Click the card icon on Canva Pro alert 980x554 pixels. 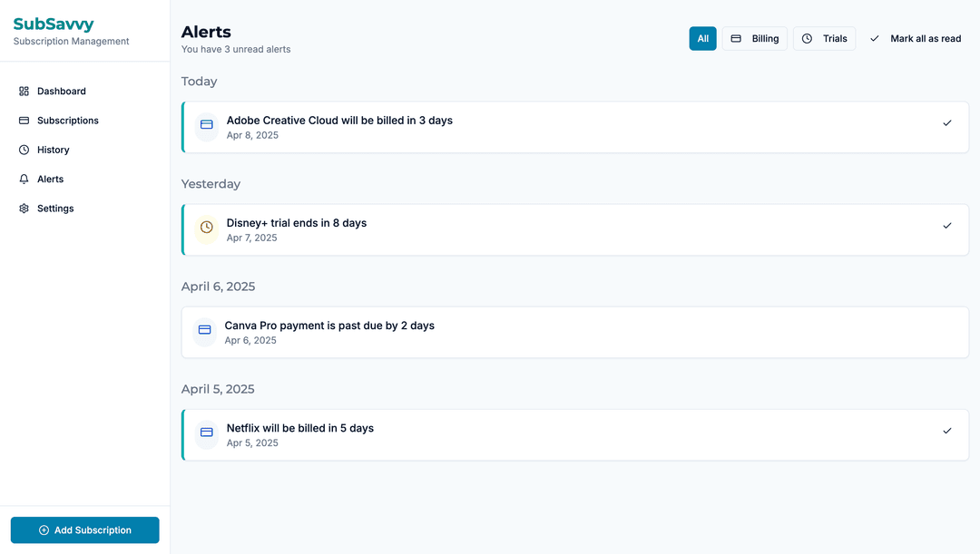pyautogui.click(x=206, y=329)
